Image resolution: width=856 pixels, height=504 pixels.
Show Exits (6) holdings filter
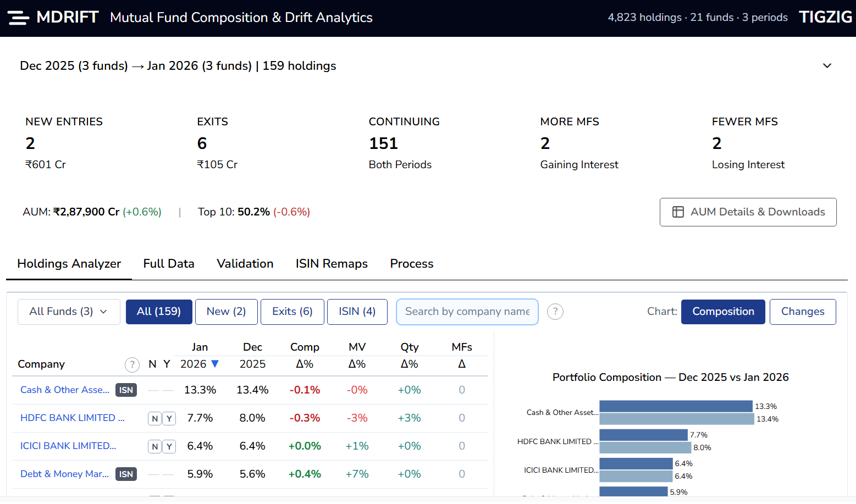pyautogui.click(x=292, y=312)
